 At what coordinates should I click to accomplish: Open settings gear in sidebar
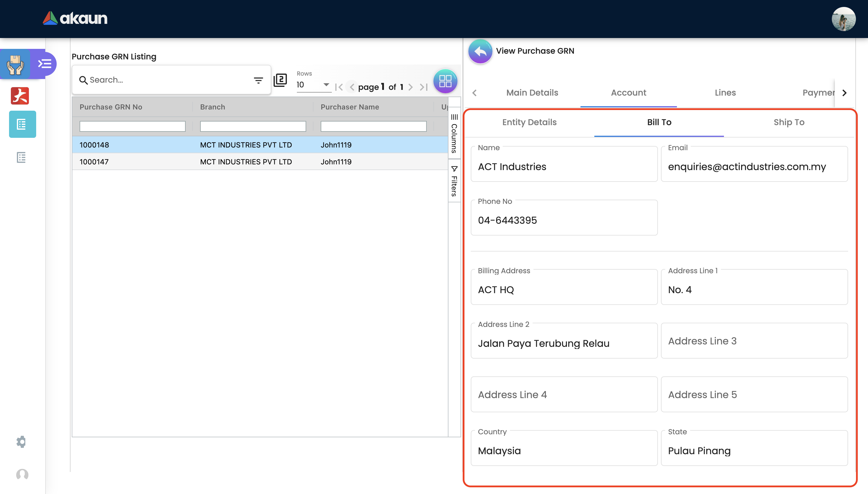coord(21,442)
